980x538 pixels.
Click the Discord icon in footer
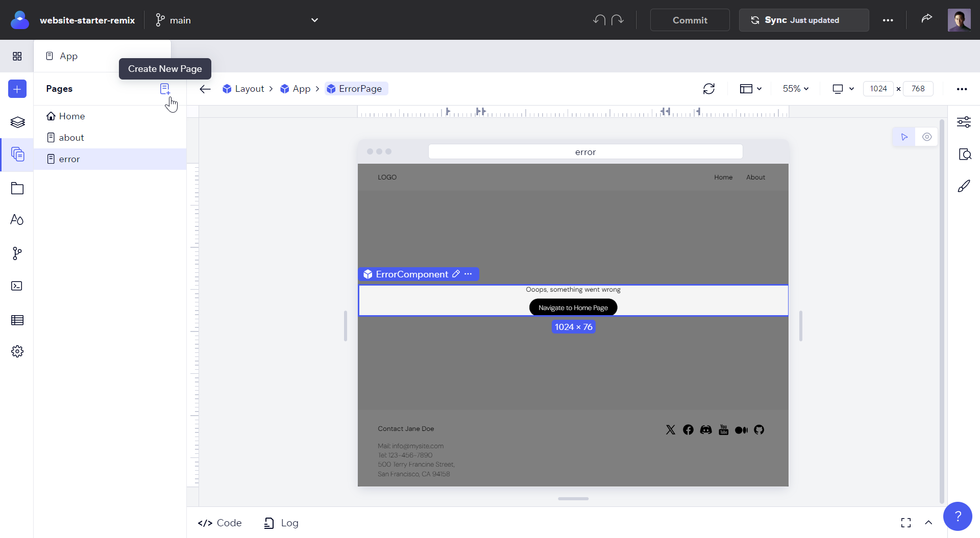[706, 430]
